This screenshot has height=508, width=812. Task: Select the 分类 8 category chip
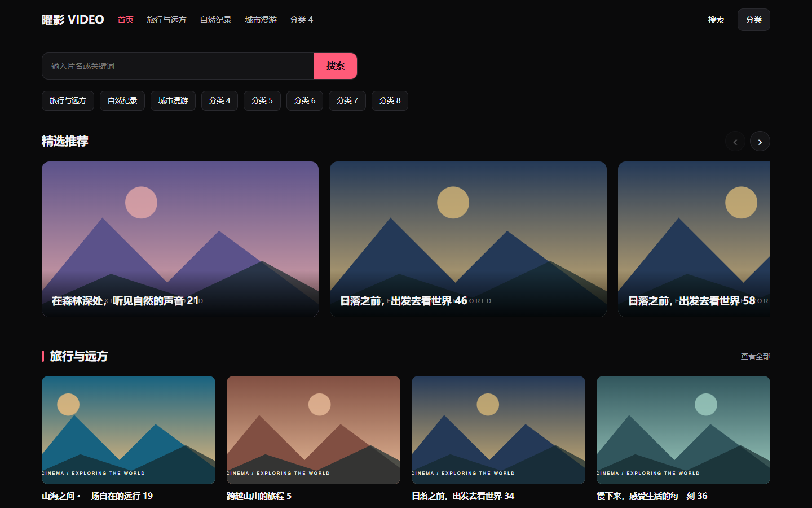[x=390, y=100]
